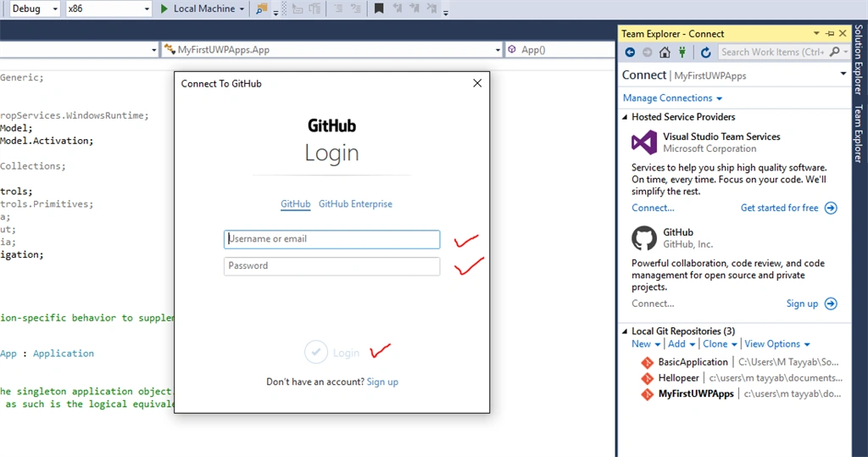868x457 pixels.
Task: Click the Get started for free arrow icon
Action: click(831, 209)
